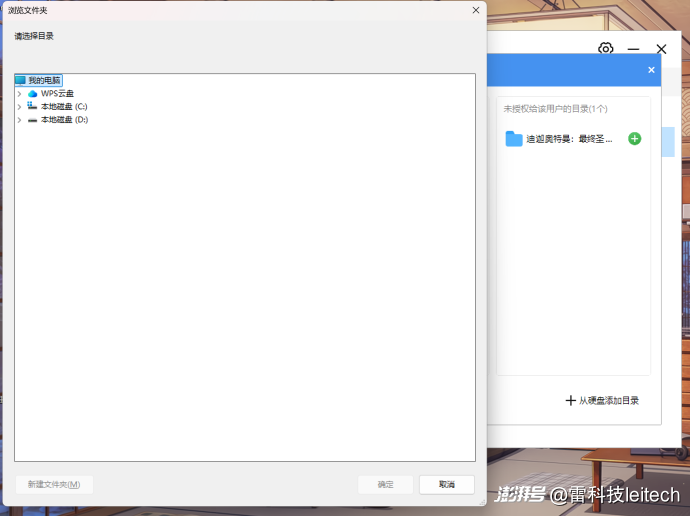Close the 浏览文件夹 dialog

pos(476,10)
